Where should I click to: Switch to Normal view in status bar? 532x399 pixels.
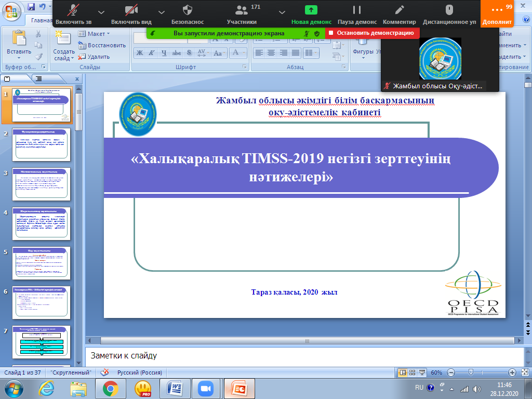403,373
